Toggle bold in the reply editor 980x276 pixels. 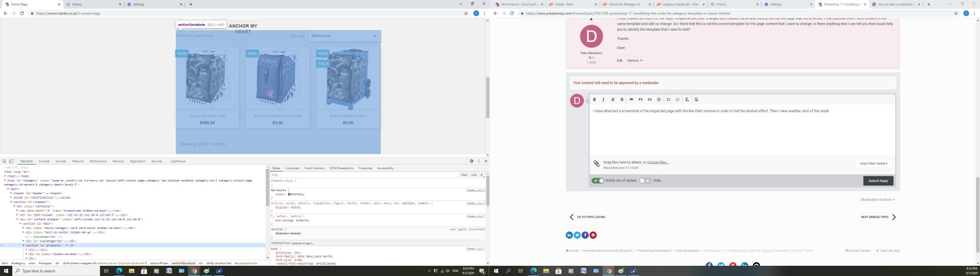coord(594,100)
